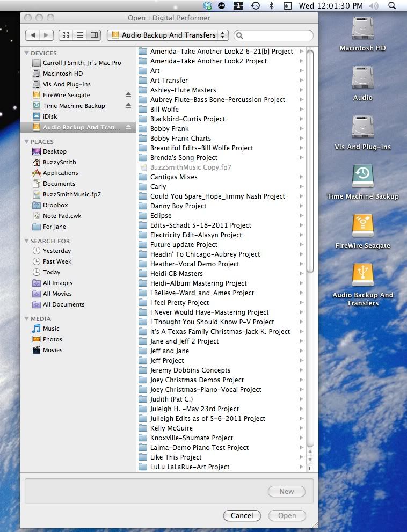407x532 pixels.
Task: Search for files from Today
Action: coord(78,272)
